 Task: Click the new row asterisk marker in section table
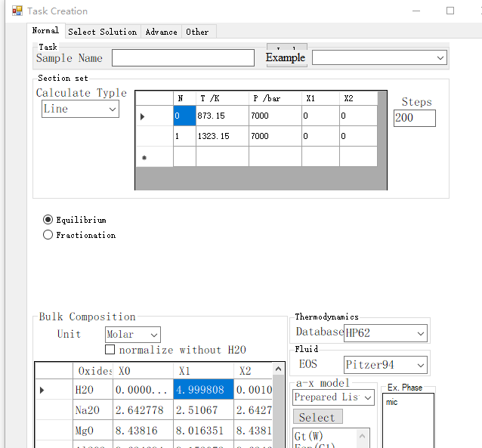point(144,157)
